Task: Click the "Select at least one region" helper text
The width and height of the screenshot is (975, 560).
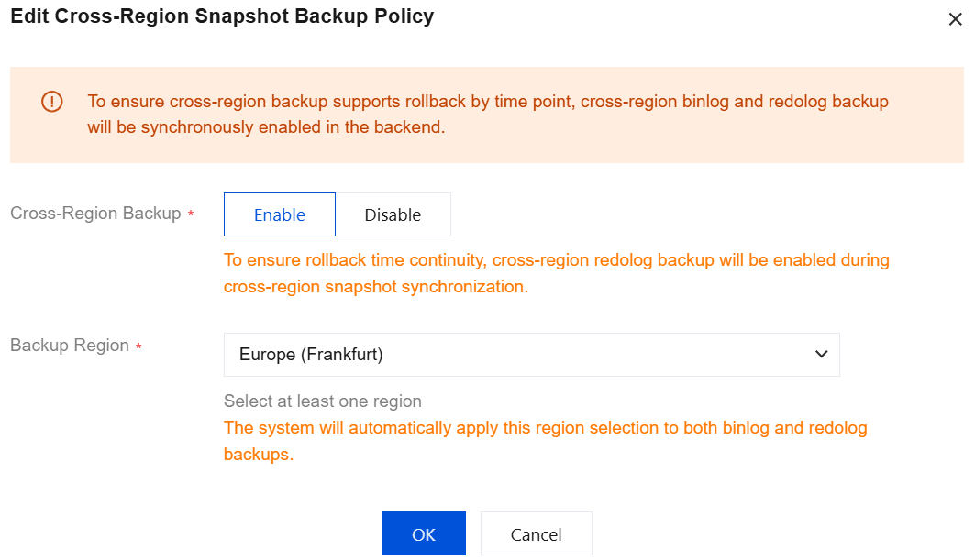Action: [323, 401]
